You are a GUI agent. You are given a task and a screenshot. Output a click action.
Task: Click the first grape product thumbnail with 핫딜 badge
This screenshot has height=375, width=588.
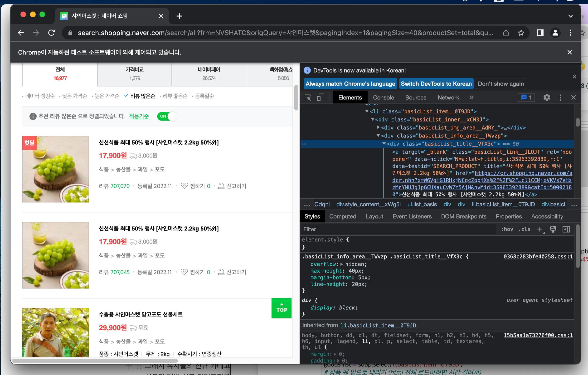pos(56,169)
